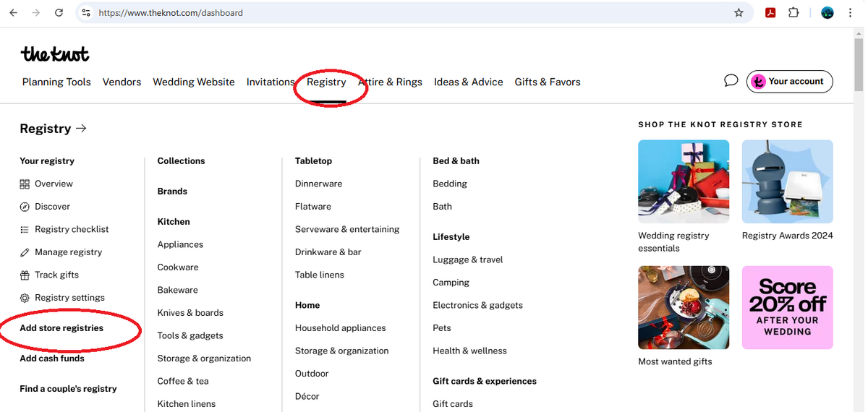868x412 pixels.
Task: Open the Vendors menu
Action: click(x=122, y=82)
